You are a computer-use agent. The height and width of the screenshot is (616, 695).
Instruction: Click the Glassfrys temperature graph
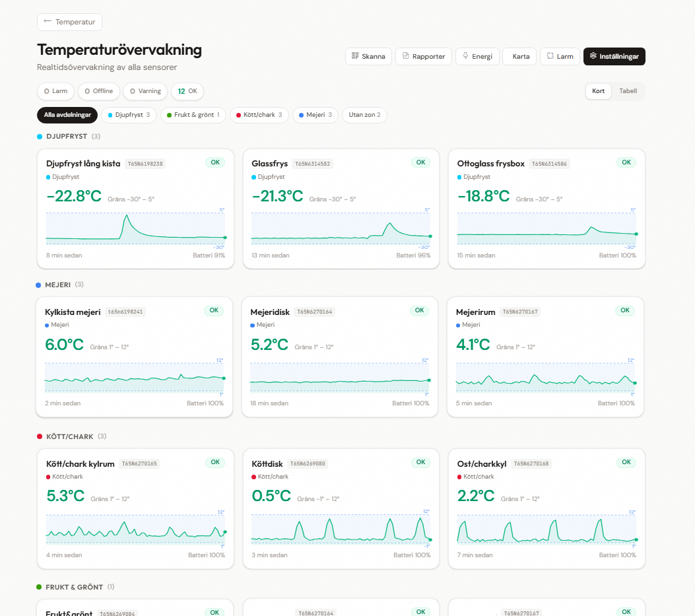[341, 228]
